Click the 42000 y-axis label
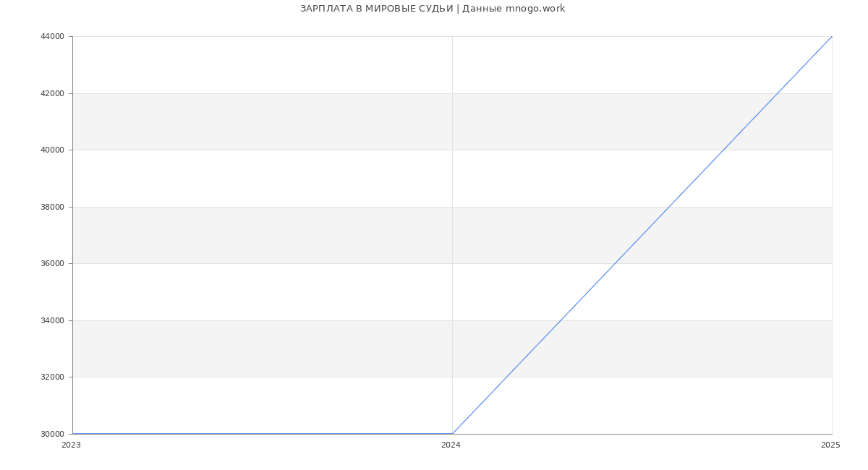Screen dimensions: 868x470 (53, 93)
